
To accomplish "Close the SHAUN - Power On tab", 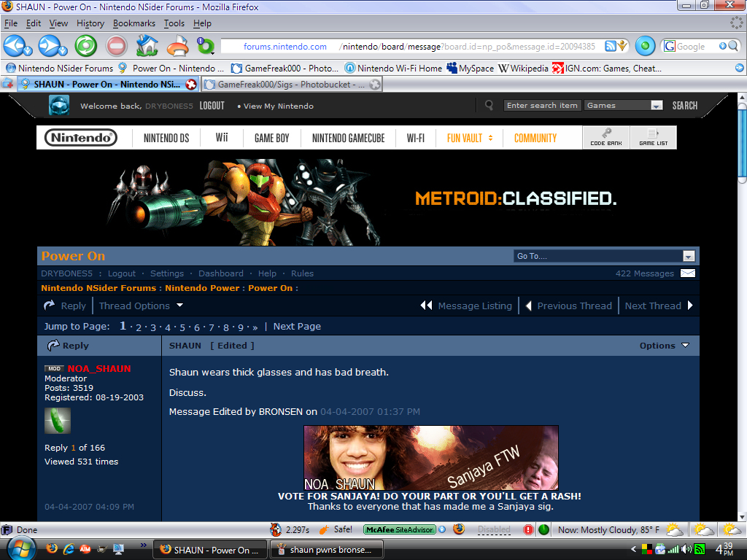I will point(191,85).
